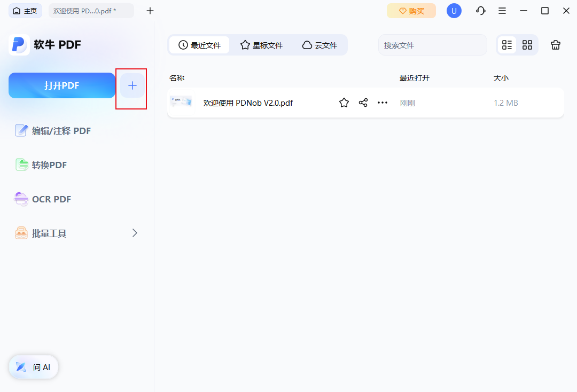Go to the 主页 home tab
This screenshot has height=392, width=577.
(x=25, y=11)
